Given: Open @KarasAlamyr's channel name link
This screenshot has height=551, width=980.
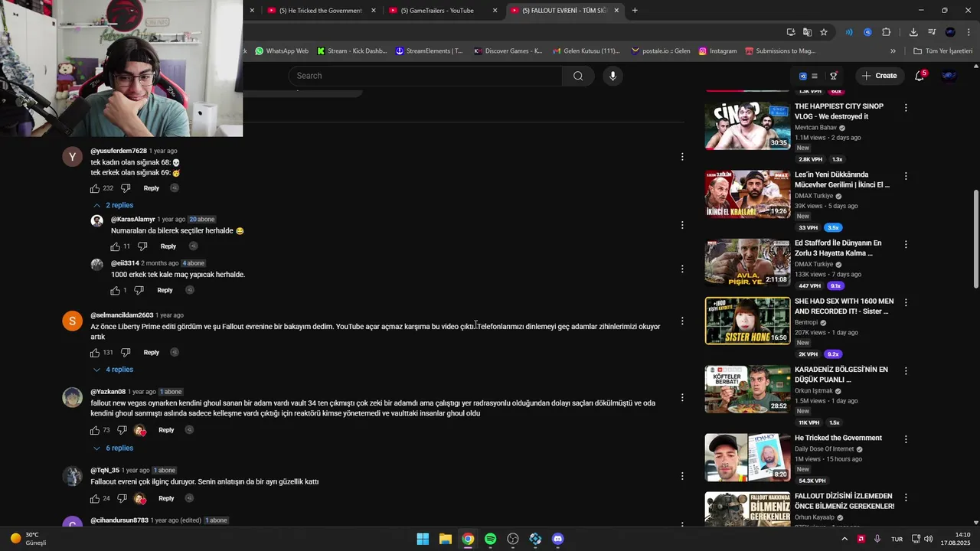Looking at the screenshot, I should [x=133, y=220].
